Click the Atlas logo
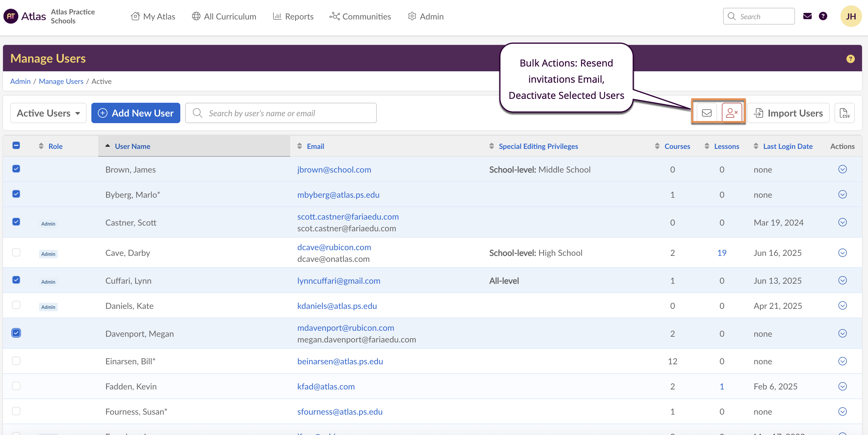The height and width of the screenshot is (435, 868). tap(25, 16)
